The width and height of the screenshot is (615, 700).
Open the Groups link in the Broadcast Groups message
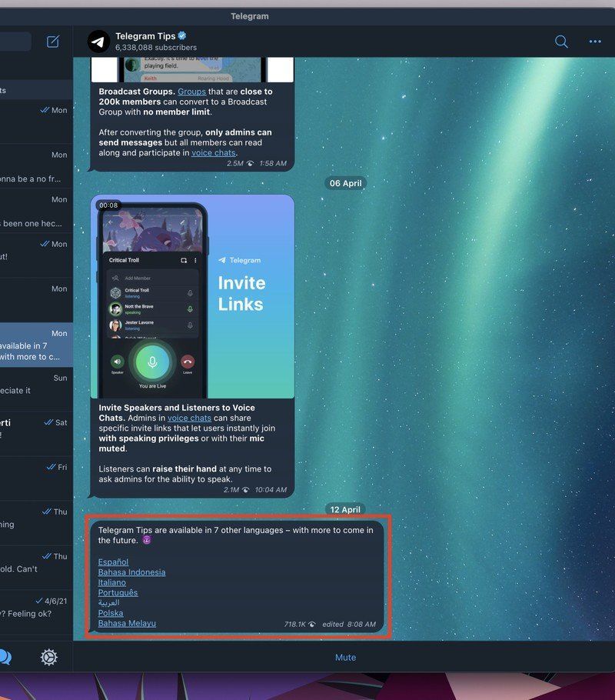coord(191,91)
